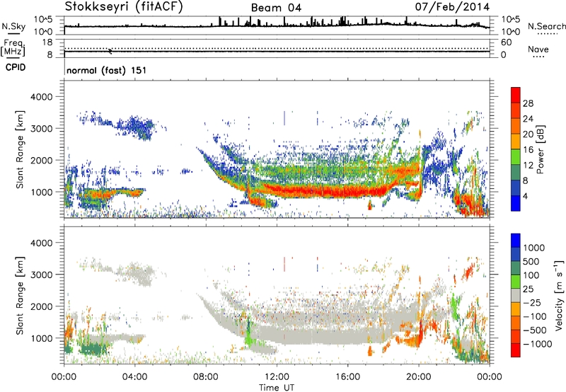Click the power panel 'Slant Range [km]' label

pos(20,149)
